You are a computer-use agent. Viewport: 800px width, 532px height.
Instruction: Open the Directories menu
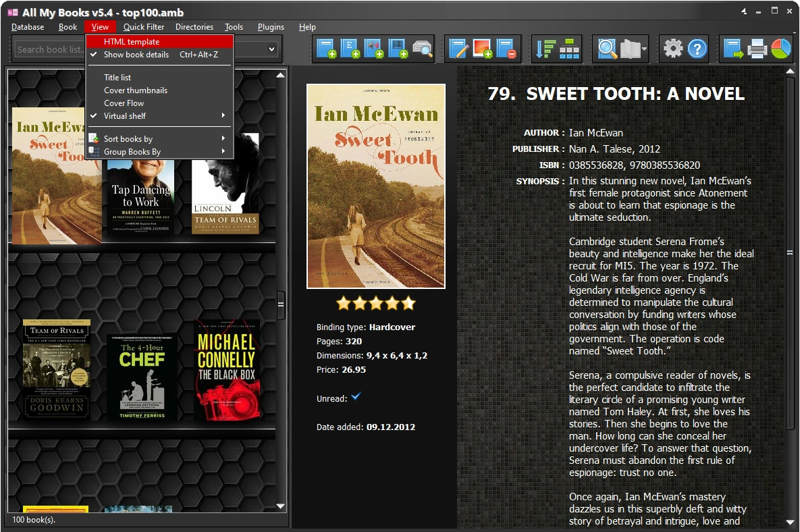coord(194,27)
